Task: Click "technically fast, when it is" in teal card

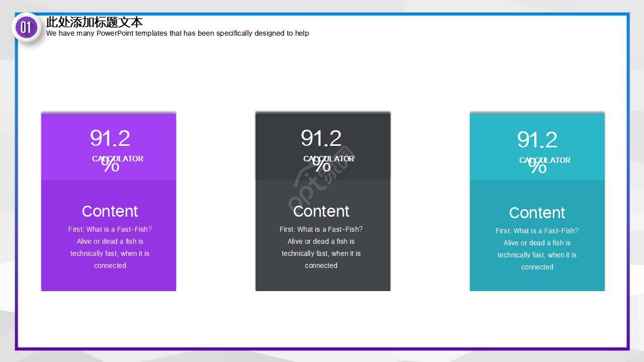Action: click(537, 255)
